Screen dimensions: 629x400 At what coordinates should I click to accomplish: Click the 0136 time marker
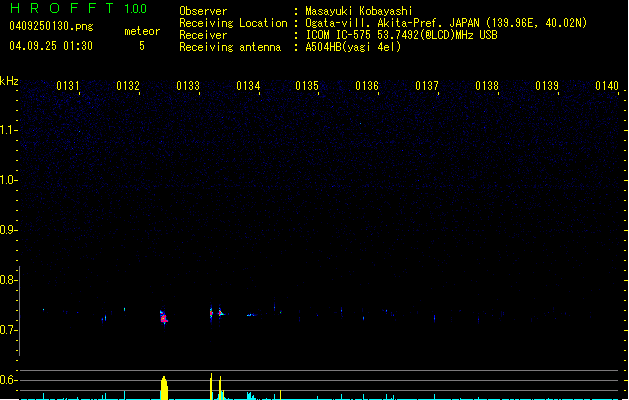pos(367,86)
